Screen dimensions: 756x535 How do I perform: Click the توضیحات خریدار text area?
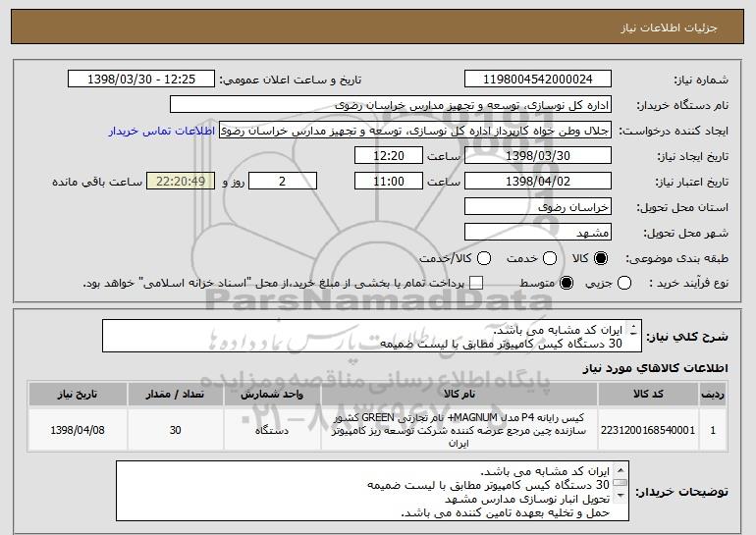point(372,491)
